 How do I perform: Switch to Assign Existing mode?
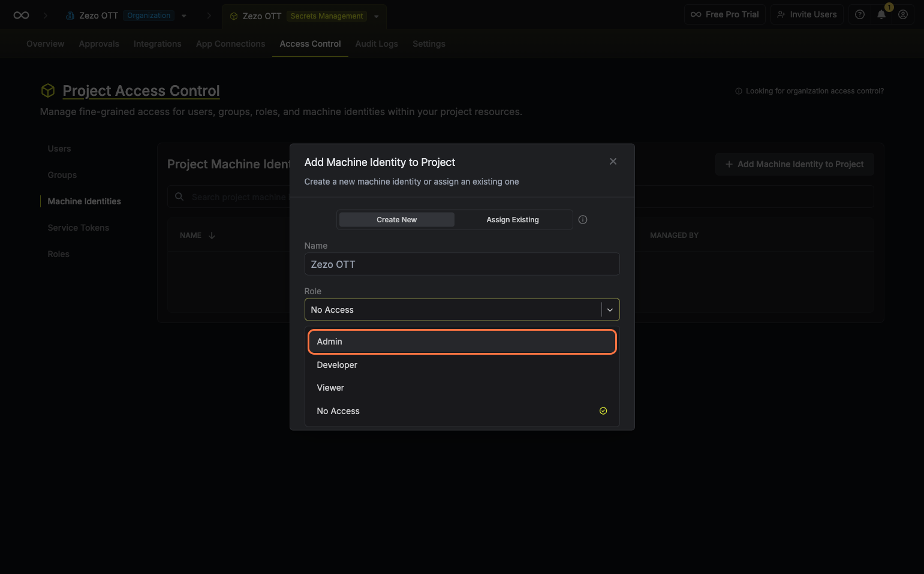(x=512, y=220)
